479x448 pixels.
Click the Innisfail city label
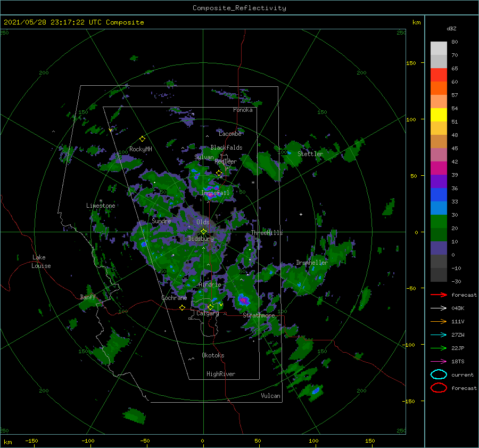tap(216, 193)
